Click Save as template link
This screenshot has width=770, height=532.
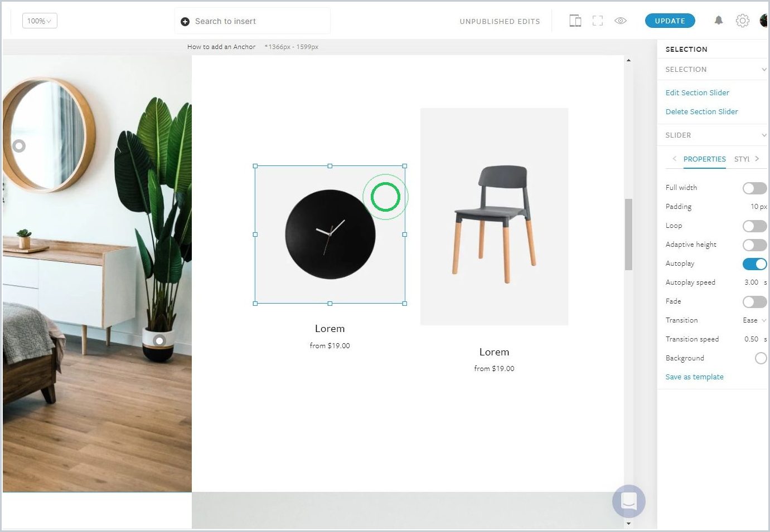click(x=694, y=377)
